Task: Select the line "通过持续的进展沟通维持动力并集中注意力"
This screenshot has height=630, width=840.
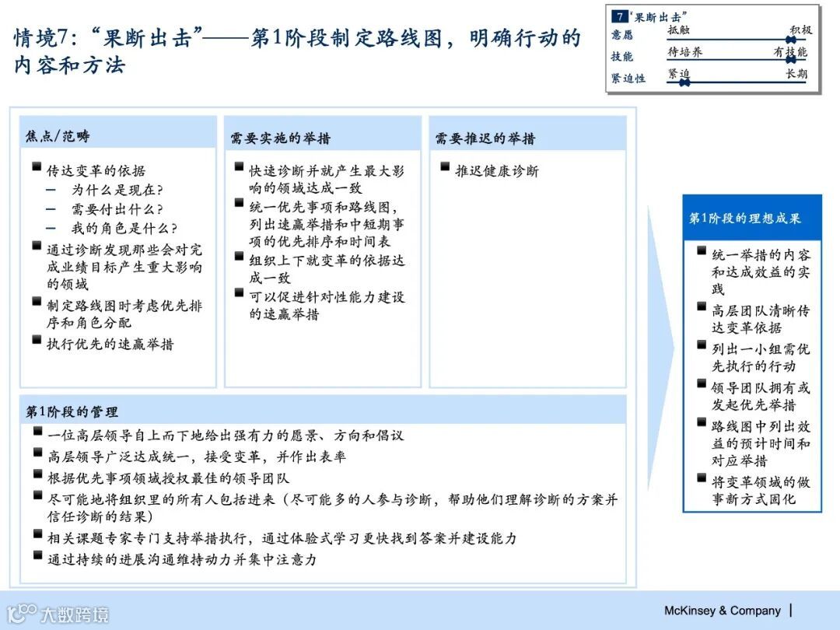Action: 182,559
